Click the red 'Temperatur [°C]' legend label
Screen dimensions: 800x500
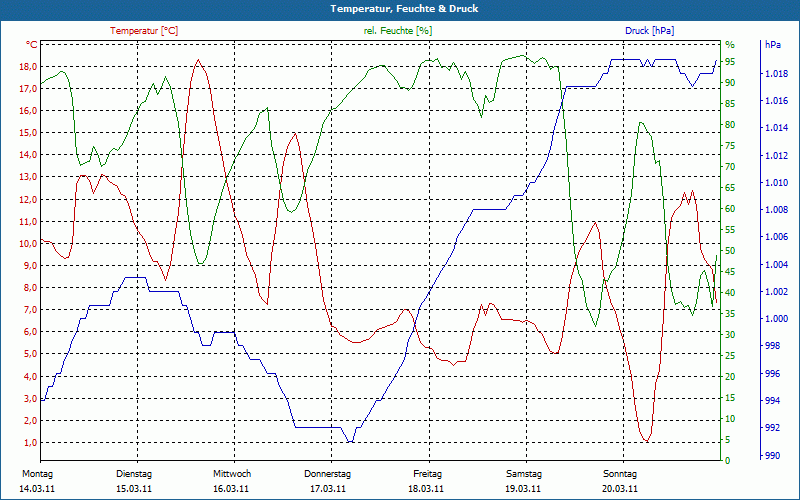coord(144,31)
